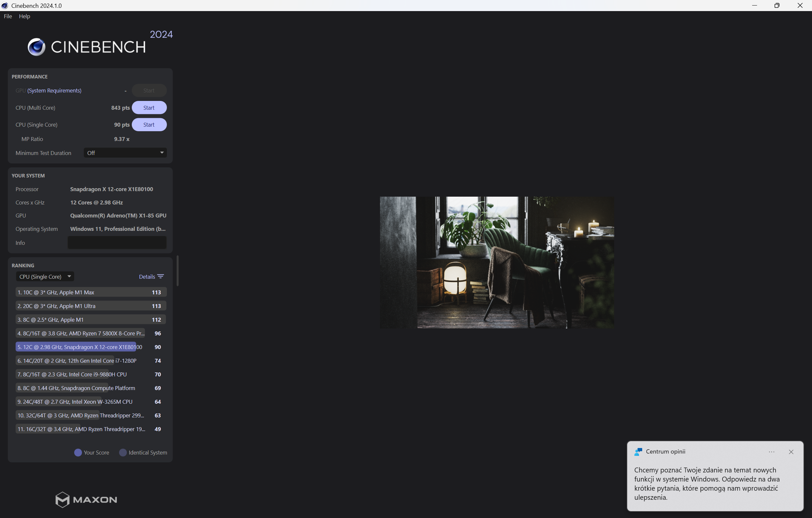The height and width of the screenshot is (518, 812).
Task: Open the CPU (Single Core) ranking dropdown
Action: 45,276
